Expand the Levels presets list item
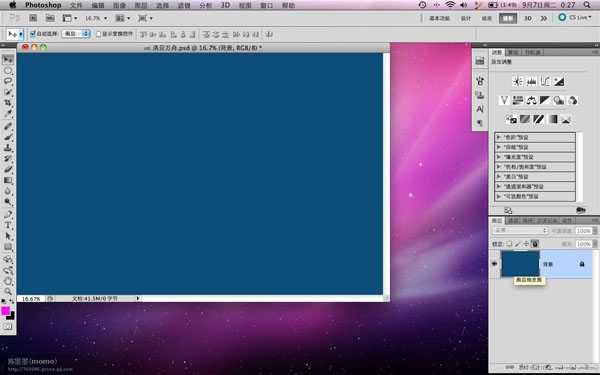 pyautogui.click(x=535, y=137)
